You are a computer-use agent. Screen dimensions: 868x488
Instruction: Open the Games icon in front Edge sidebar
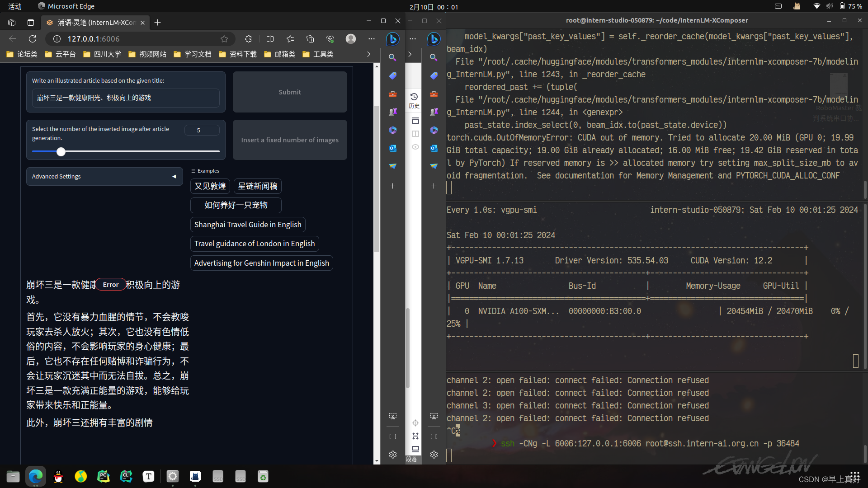click(x=393, y=112)
